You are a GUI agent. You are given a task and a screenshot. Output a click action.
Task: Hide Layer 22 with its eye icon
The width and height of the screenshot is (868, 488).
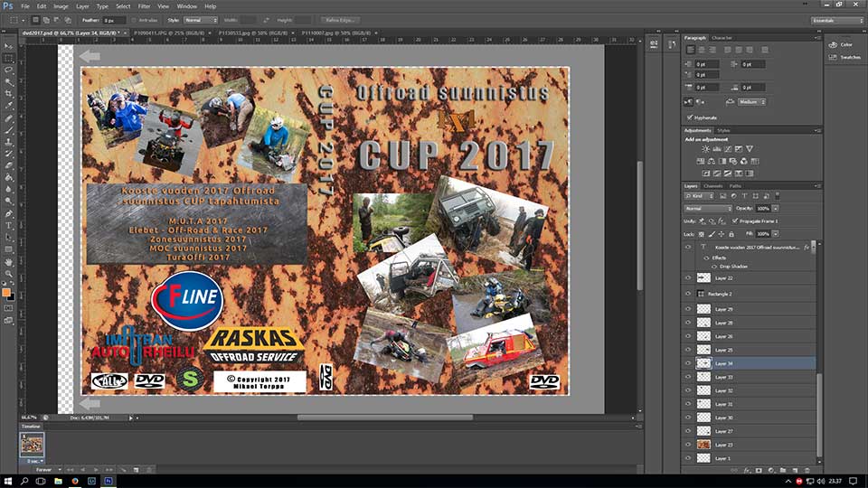click(x=688, y=278)
